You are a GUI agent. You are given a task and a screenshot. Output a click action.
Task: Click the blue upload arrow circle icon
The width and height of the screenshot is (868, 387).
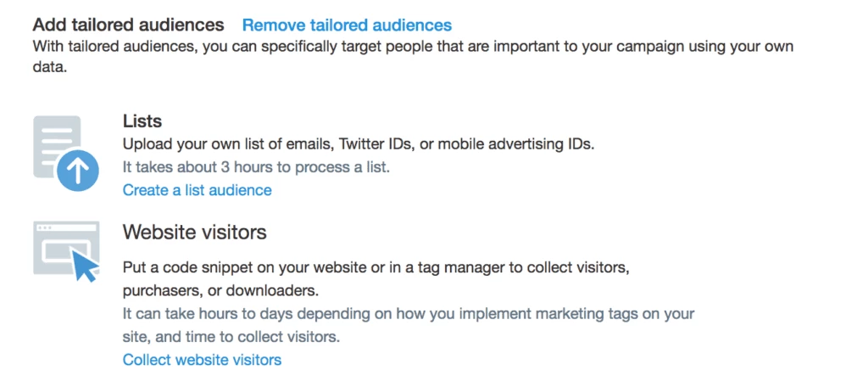pyautogui.click(x=77, y=171)
